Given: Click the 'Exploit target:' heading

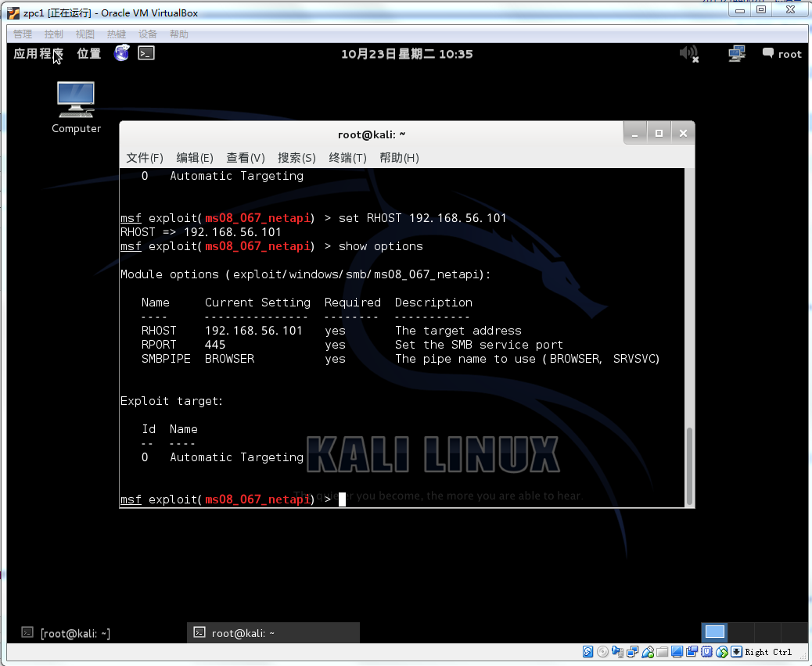Looking at the screenshot, I should [171, 401].
